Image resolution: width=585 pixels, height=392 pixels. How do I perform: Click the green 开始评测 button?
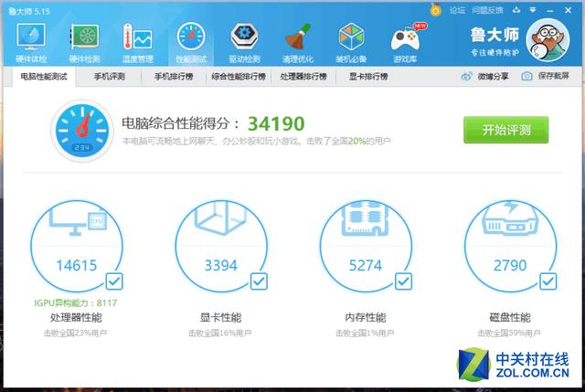click(x=505, y=130)
